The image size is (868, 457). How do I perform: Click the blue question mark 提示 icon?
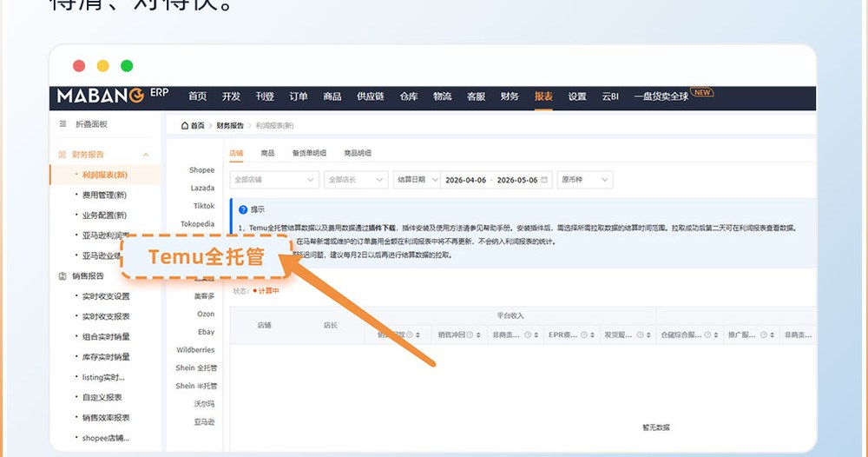tap(243, 209)
